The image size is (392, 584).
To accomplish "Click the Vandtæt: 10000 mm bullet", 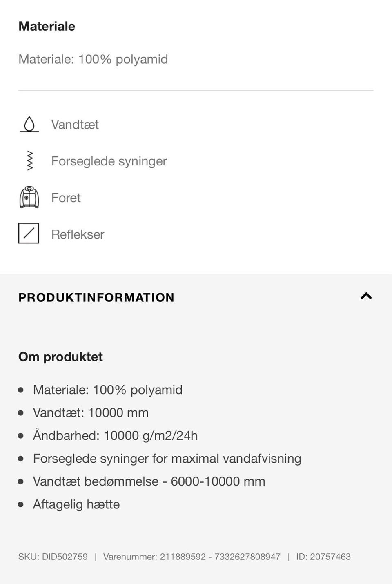I will 91,412.
